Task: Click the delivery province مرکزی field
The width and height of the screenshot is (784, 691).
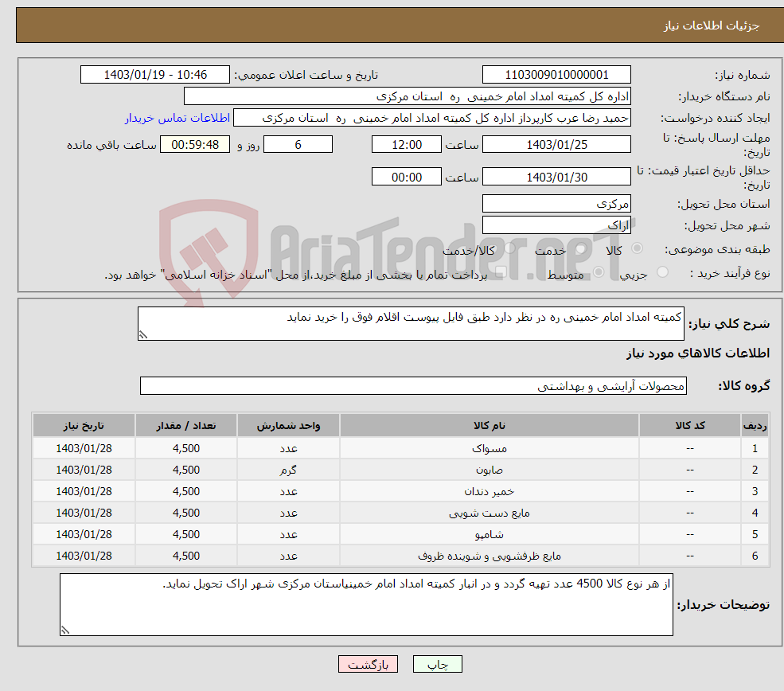Action: 556,204
